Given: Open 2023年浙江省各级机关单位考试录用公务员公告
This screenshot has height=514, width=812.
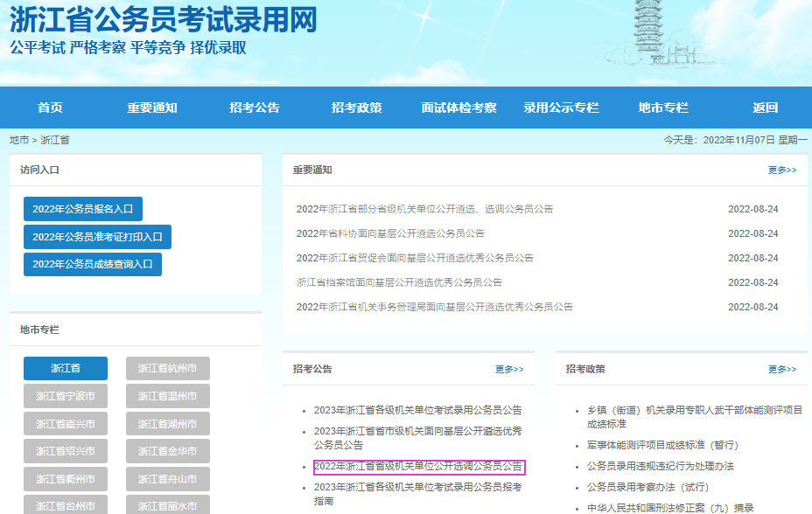Looking at the screenshot, I should pos(418,410).
